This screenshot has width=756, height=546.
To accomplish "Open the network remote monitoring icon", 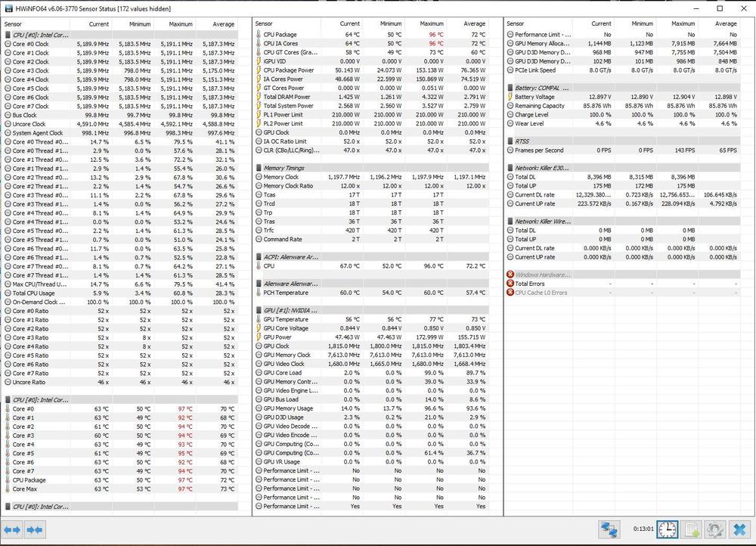I will pyautogui.click(x=609, y=530).
